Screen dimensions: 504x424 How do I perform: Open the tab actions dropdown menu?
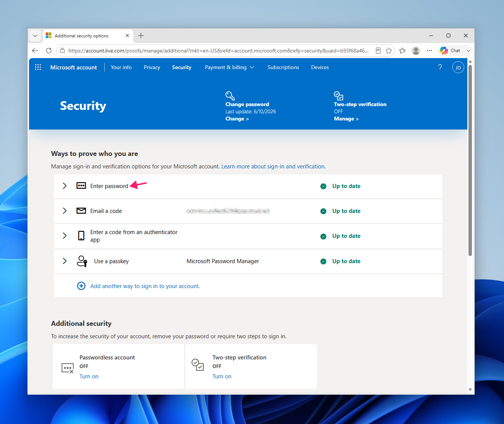tap(35, 35)
